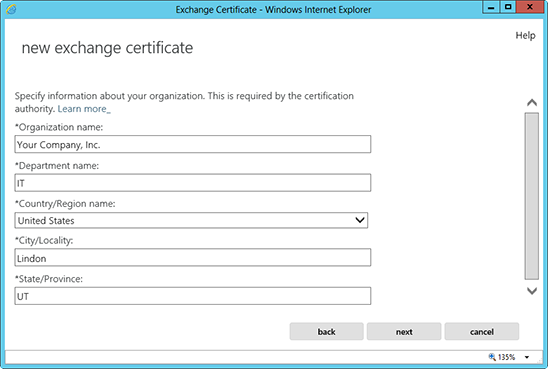
Task: Click the cancel button
Action: (x=482, y=331)
